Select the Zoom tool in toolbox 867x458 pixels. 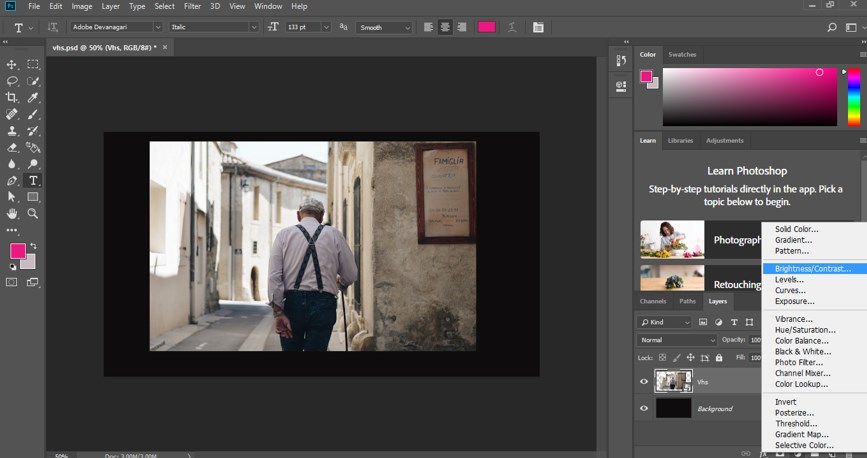click(33, 213)
